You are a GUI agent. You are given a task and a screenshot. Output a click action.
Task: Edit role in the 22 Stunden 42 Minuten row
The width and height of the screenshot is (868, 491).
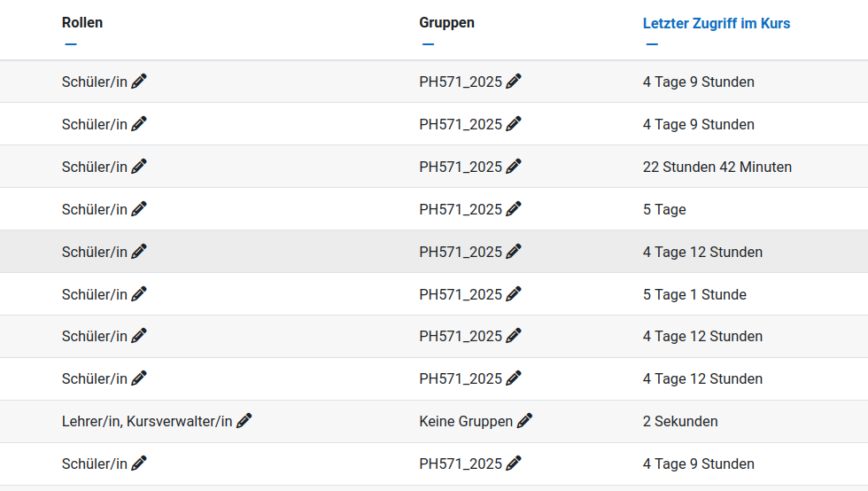[x=139, y=166]
